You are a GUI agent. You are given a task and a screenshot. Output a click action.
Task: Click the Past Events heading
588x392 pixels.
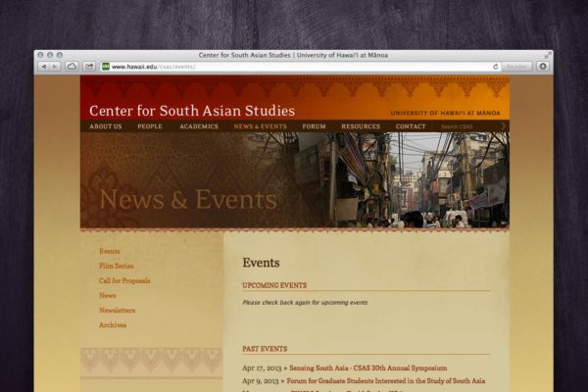[x=265, y=349]
